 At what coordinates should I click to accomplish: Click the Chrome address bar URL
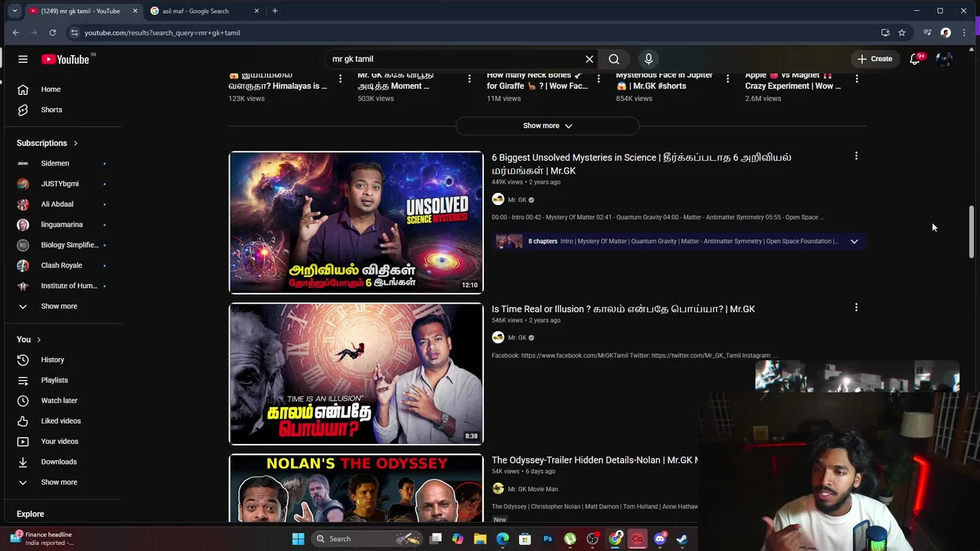click(162, 33)
